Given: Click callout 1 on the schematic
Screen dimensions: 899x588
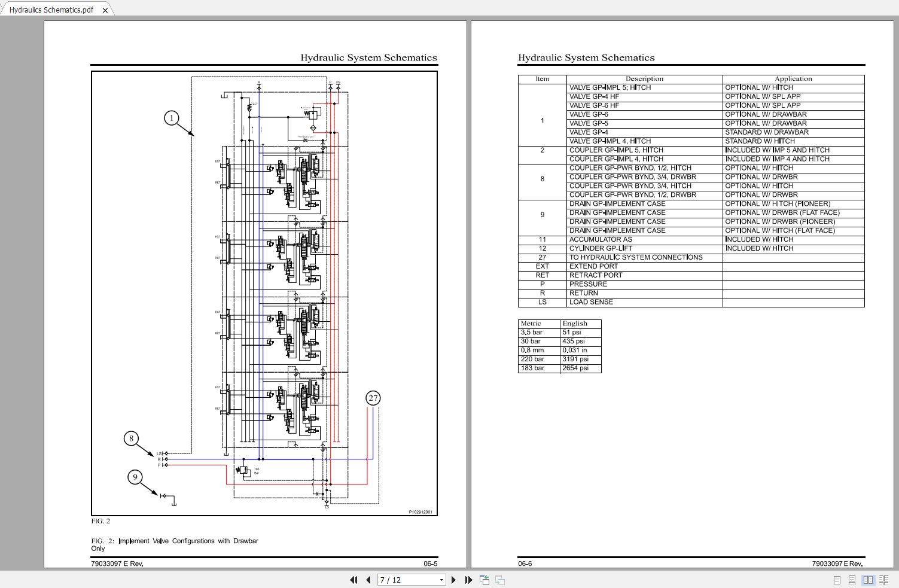Looking at the screenshot, I should point(172,118).
